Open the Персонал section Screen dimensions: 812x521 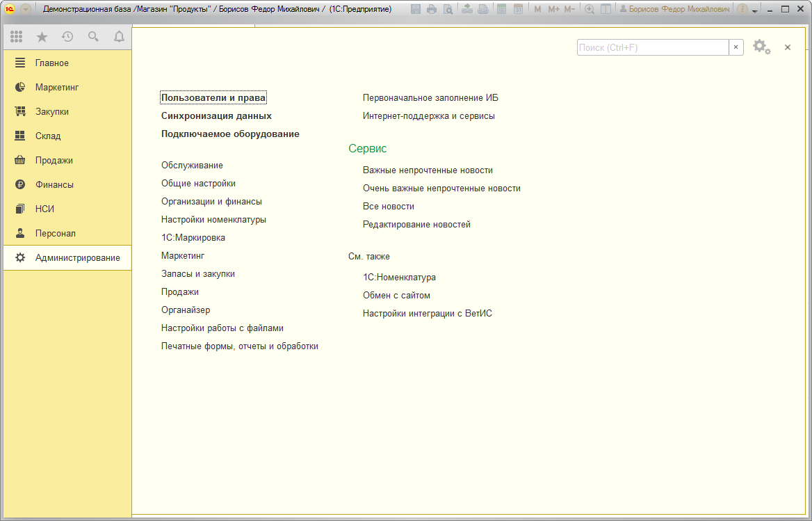click(x=67, y=233)
